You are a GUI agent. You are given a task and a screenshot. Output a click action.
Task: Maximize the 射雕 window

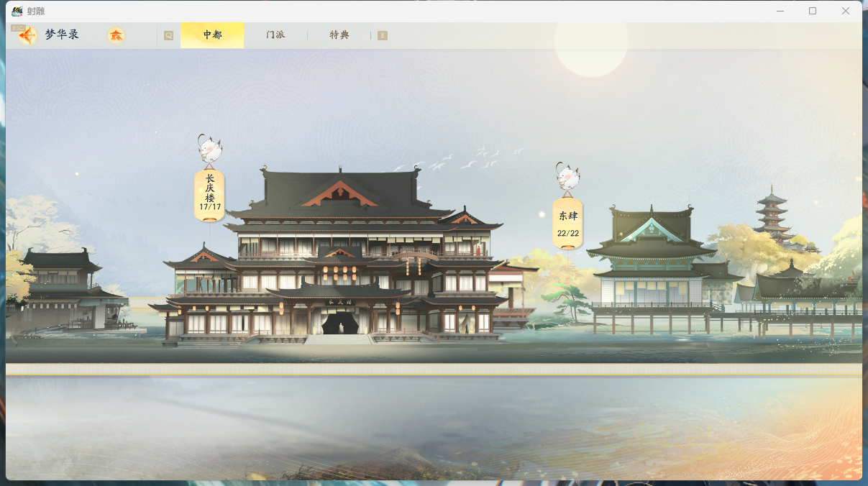[x=813, y=11]
